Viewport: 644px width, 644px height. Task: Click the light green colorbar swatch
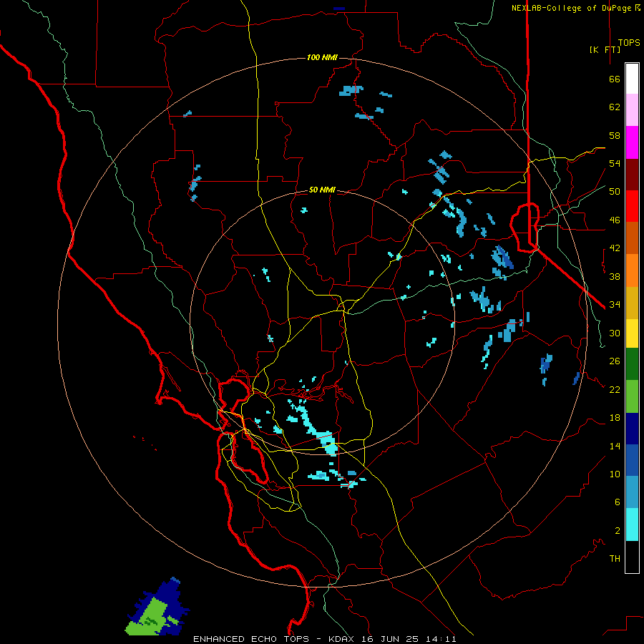click(x=632, y=396)
